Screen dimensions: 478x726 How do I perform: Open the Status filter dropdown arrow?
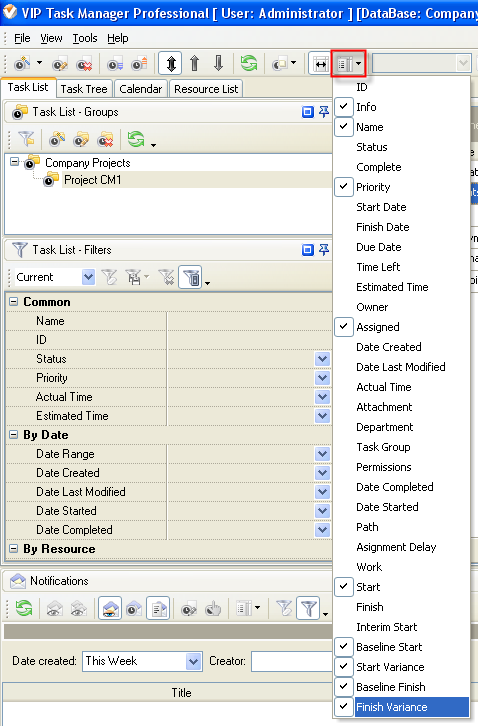point(322,359)
